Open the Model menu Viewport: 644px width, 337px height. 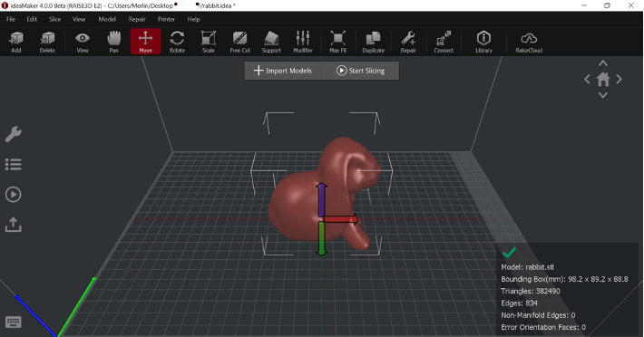pos(107,19)
